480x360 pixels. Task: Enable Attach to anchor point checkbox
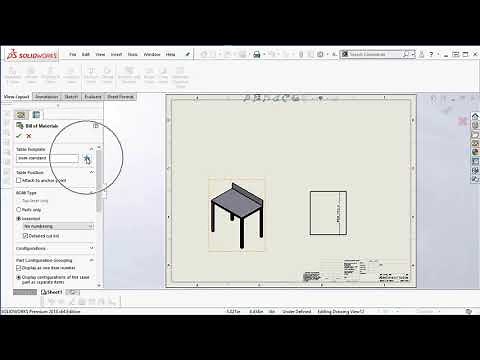coord(19,180)
